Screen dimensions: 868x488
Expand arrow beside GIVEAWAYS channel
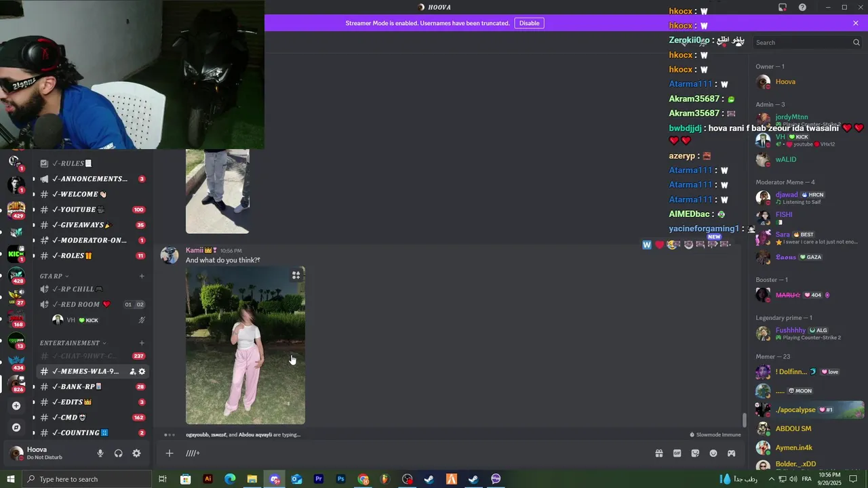click(33, 225)
